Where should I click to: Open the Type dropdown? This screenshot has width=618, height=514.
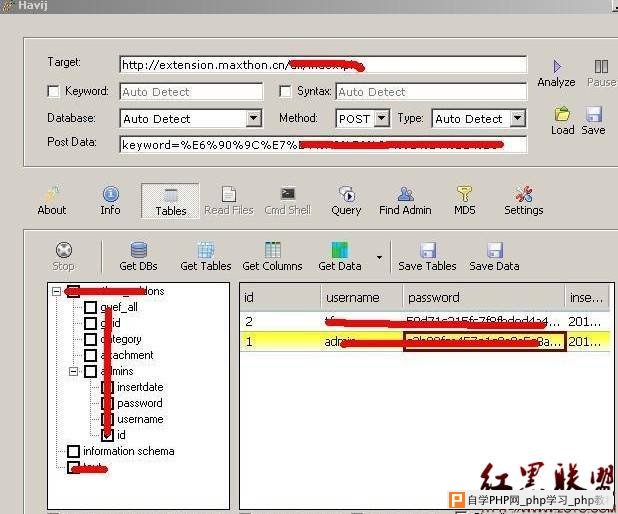[518, 118]
